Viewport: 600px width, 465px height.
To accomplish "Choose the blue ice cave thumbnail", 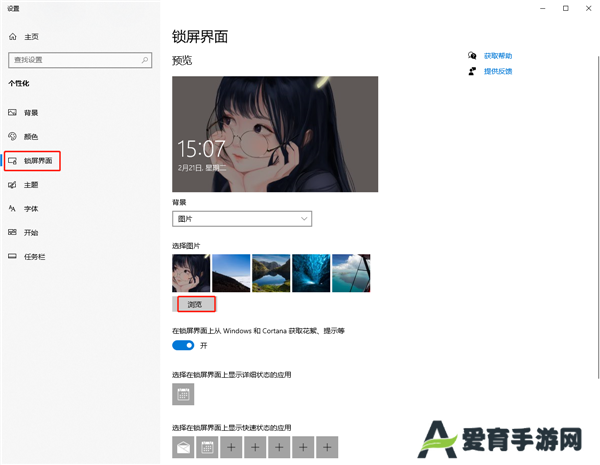I will coord(311,273).
